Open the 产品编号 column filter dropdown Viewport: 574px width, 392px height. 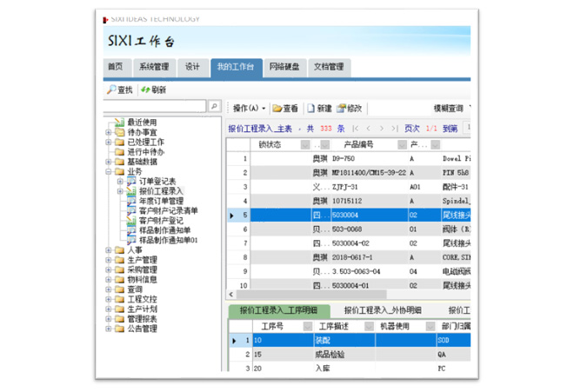click(402, 145)
